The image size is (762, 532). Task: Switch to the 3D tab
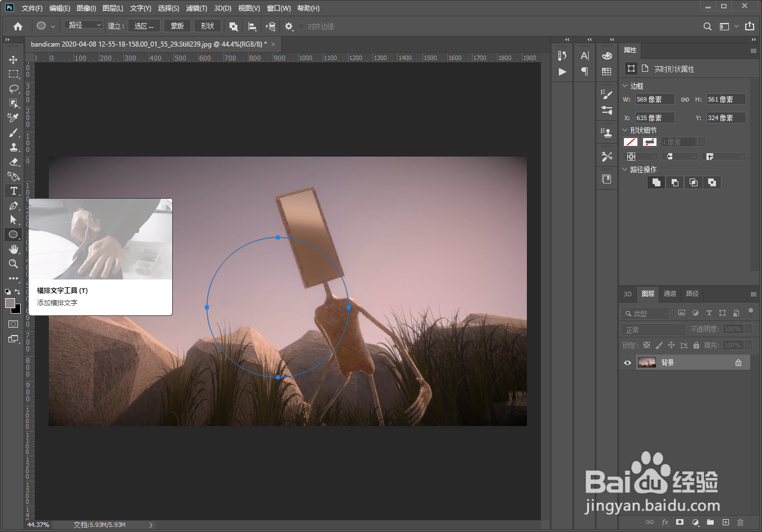(628, 293)
